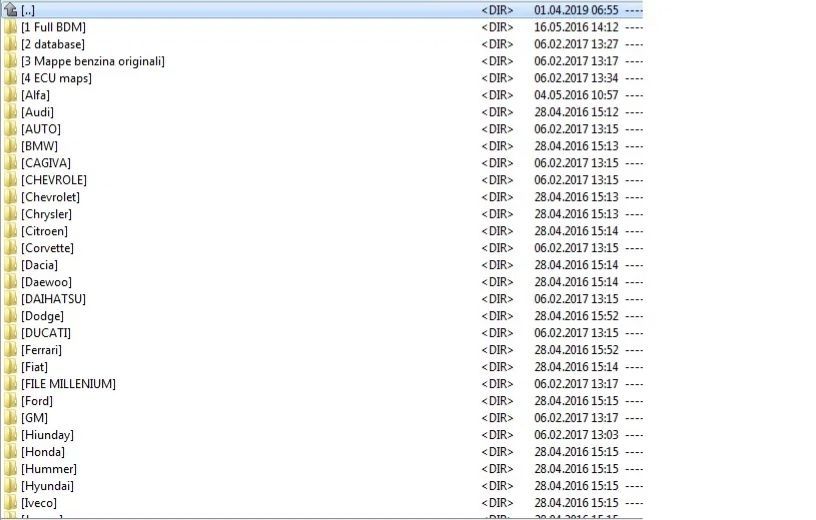Select the BMW folder icon

click(10, 146)
